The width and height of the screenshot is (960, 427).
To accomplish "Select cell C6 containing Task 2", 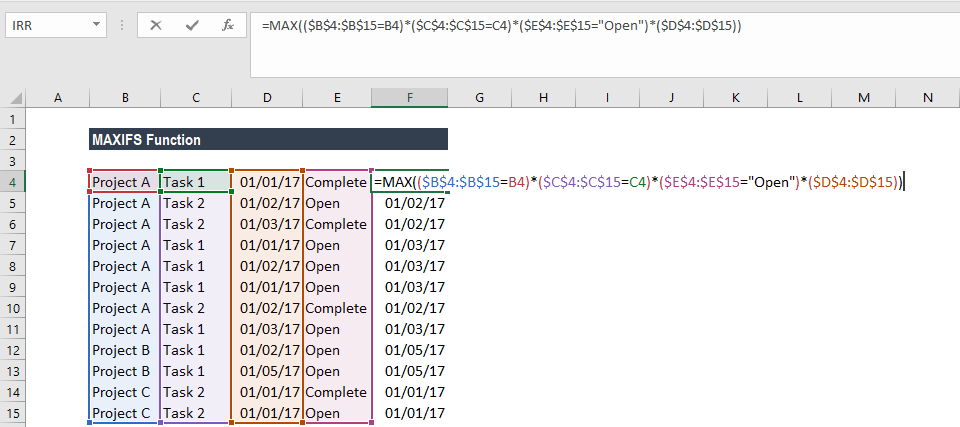I will 195,224.
